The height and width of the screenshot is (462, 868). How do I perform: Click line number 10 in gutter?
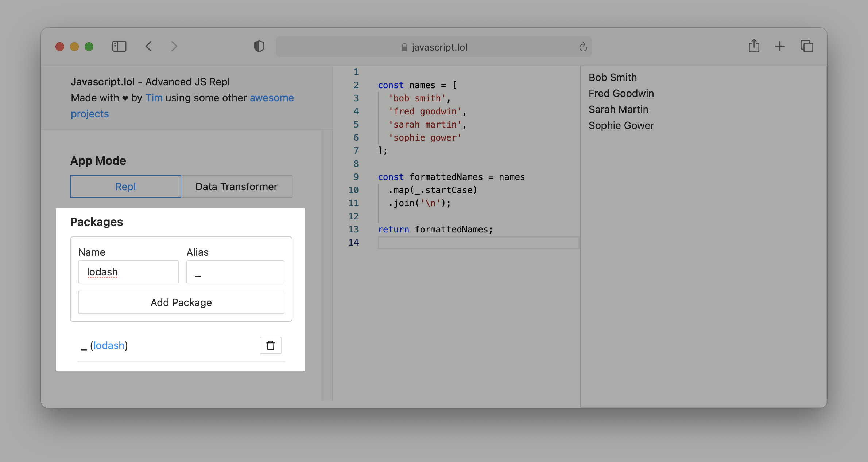pos(353,190)
